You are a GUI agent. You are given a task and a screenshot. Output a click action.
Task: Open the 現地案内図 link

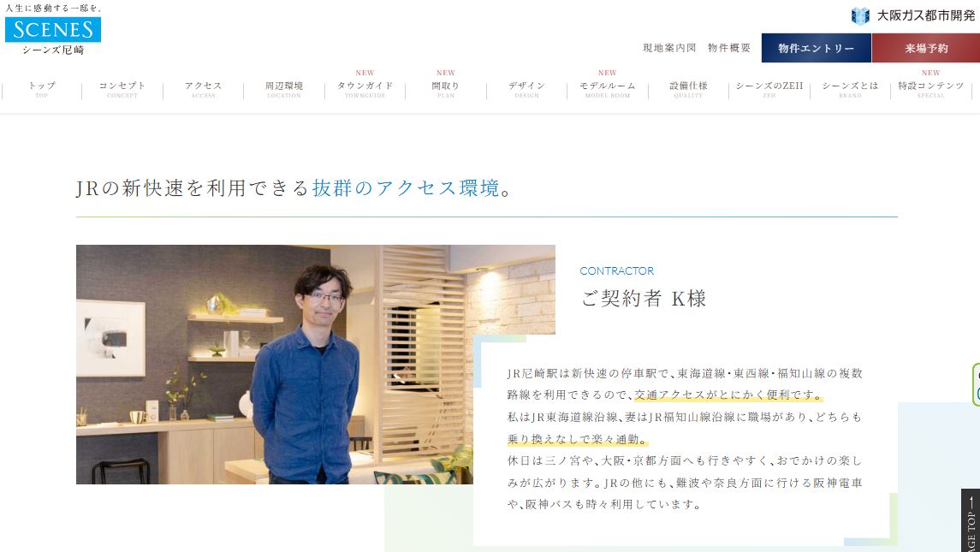[x=669, y=48]
